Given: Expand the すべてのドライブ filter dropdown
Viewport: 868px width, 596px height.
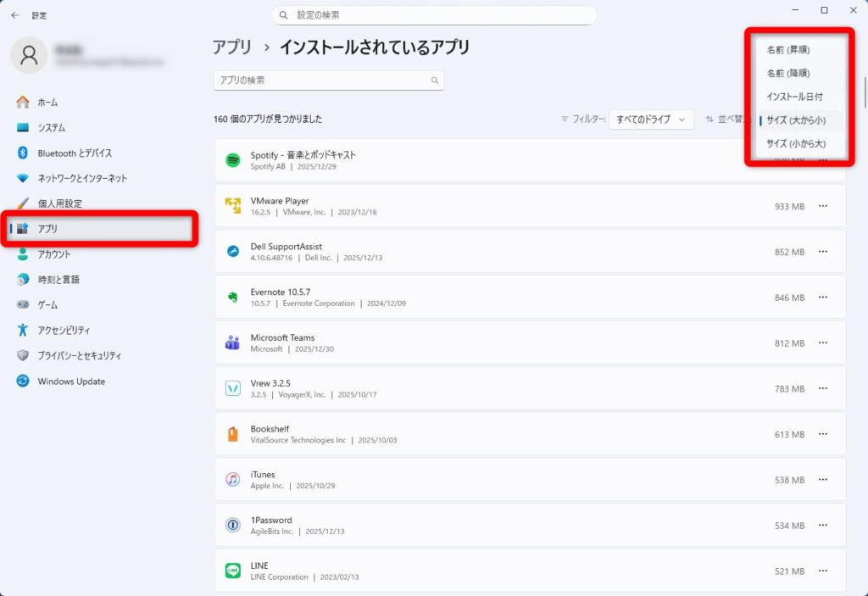Looking at the screenshot, I should (x=651, y=120).
